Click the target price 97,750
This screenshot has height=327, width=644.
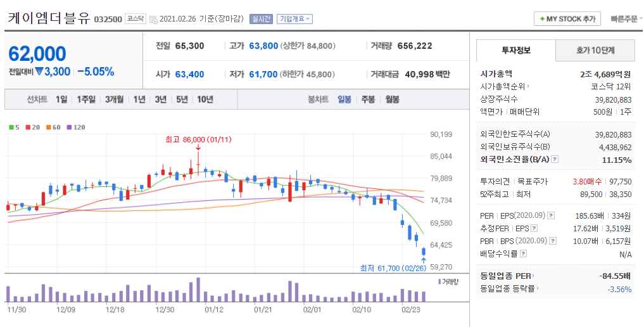pyautogui.click(x=621, y=182)
